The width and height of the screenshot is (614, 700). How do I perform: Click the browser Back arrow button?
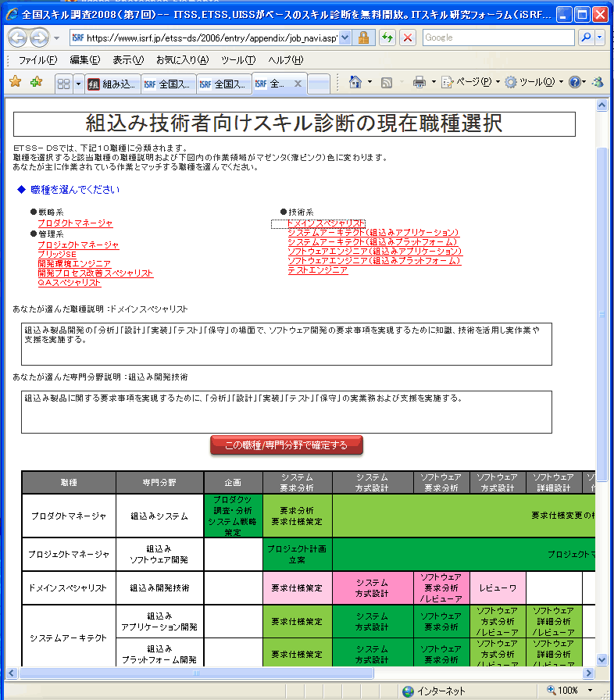tap(18, 38)
